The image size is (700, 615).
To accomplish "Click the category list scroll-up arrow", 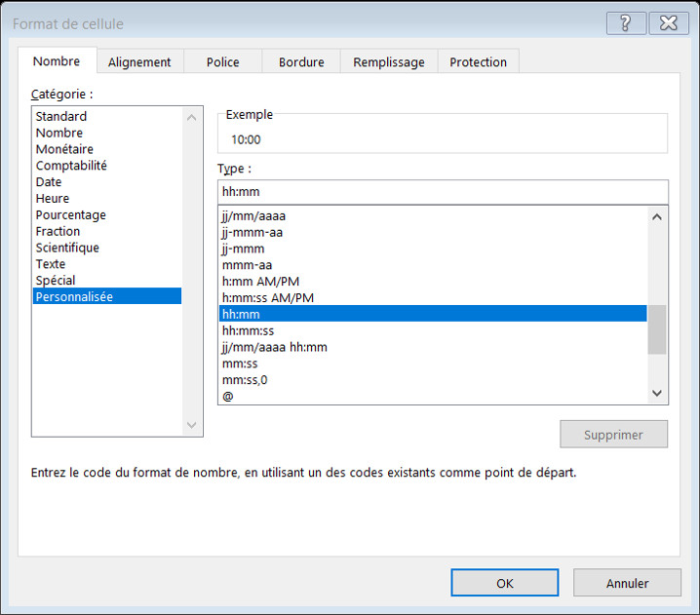I will (191, 118).
